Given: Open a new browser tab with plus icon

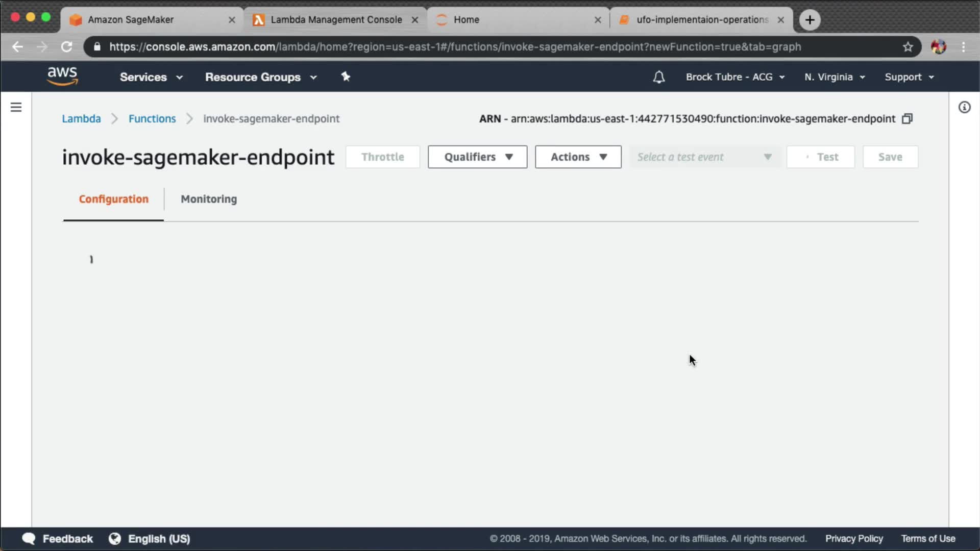Looking at the screenshot, I should tap(810, 20).
